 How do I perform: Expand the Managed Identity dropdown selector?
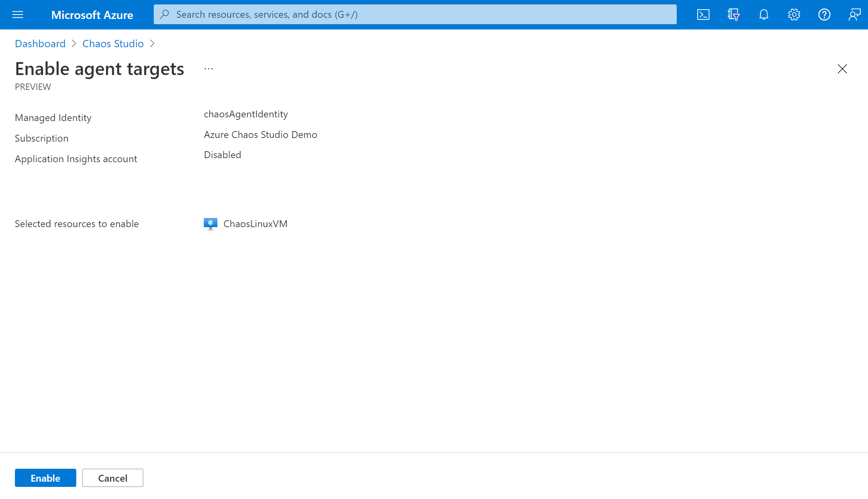click(x=246, y=114)
